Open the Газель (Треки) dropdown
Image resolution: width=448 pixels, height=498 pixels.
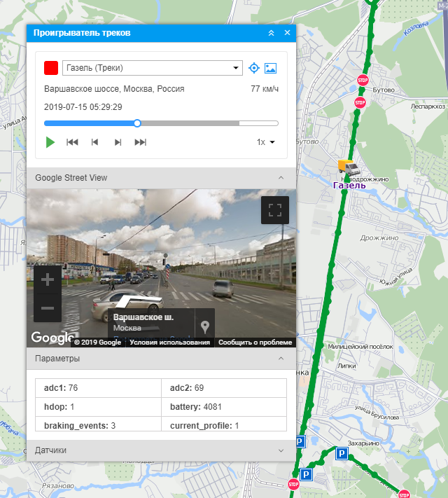click(x=153, y=68)
